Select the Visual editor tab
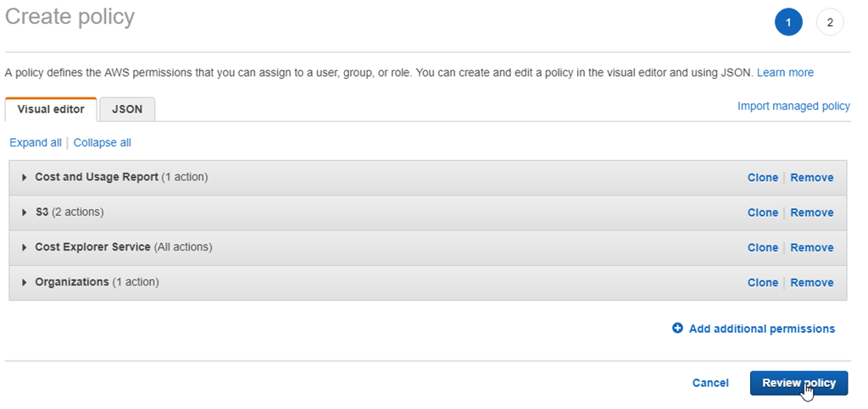 click(51, 109)
